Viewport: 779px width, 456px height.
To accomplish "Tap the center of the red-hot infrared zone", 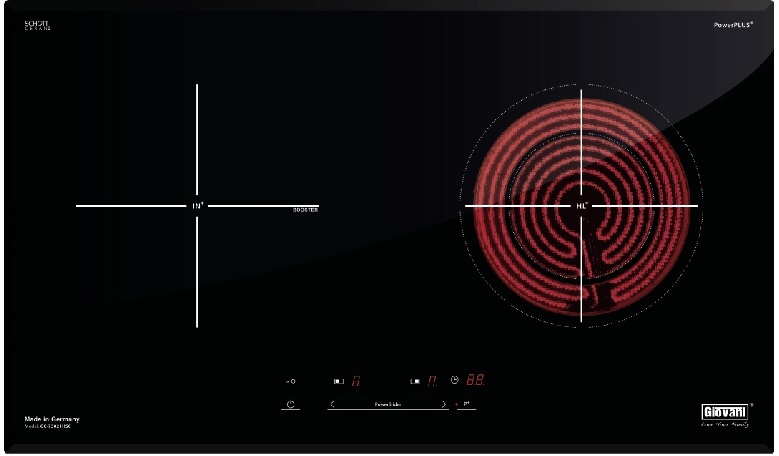I will click(x=581, y=206).
